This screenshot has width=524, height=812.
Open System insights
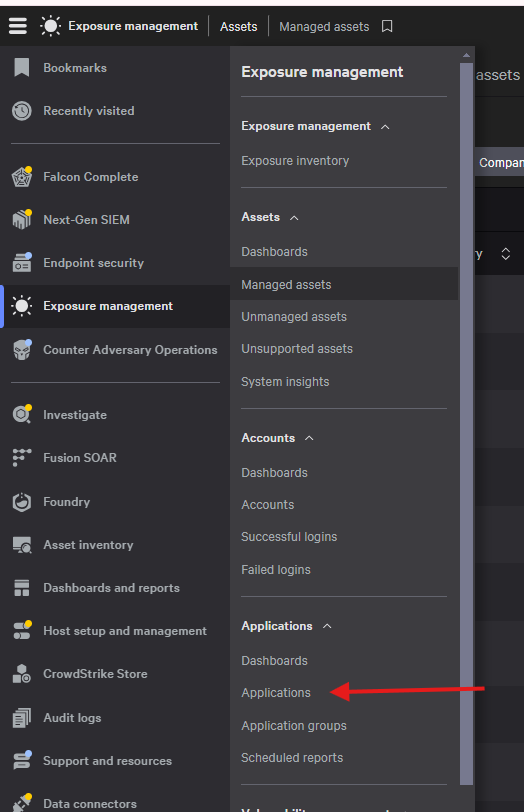coord(285,382)
